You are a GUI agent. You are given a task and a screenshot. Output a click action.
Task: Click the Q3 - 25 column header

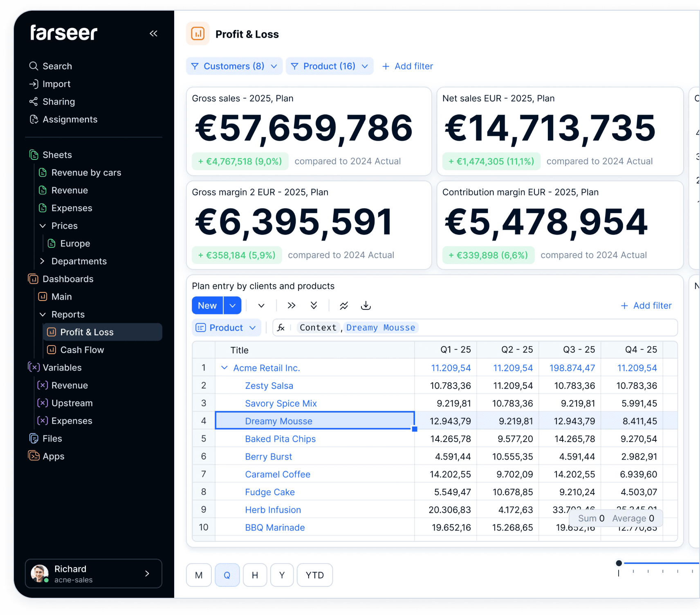coord(570,350)
